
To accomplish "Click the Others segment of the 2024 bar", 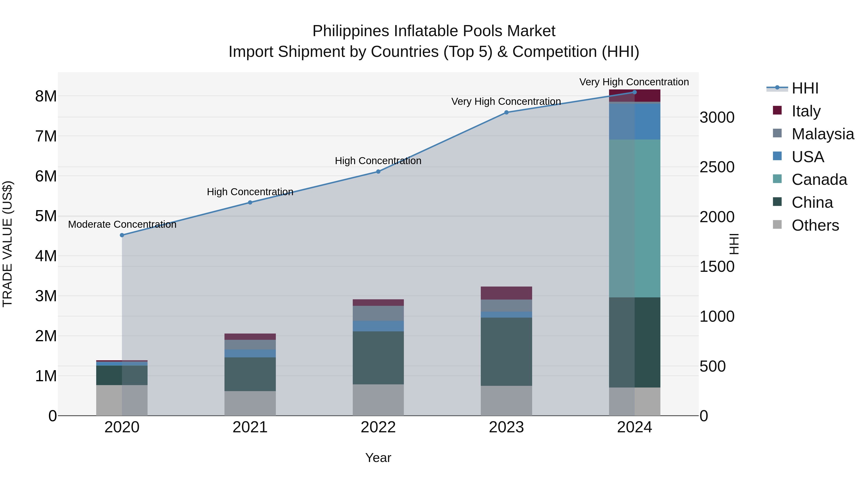I will coord(635,401).
